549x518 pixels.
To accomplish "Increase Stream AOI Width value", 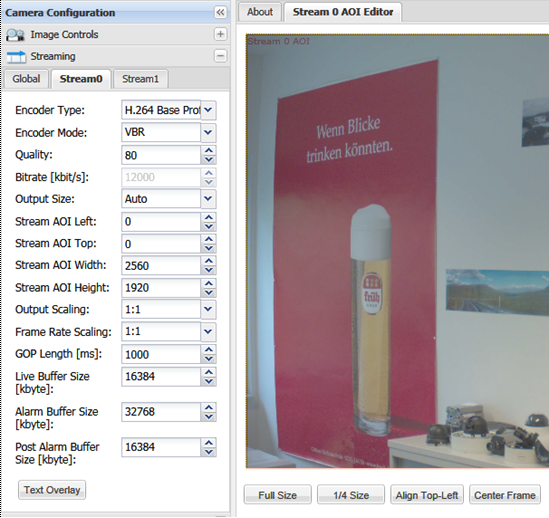I will (209, 261).
